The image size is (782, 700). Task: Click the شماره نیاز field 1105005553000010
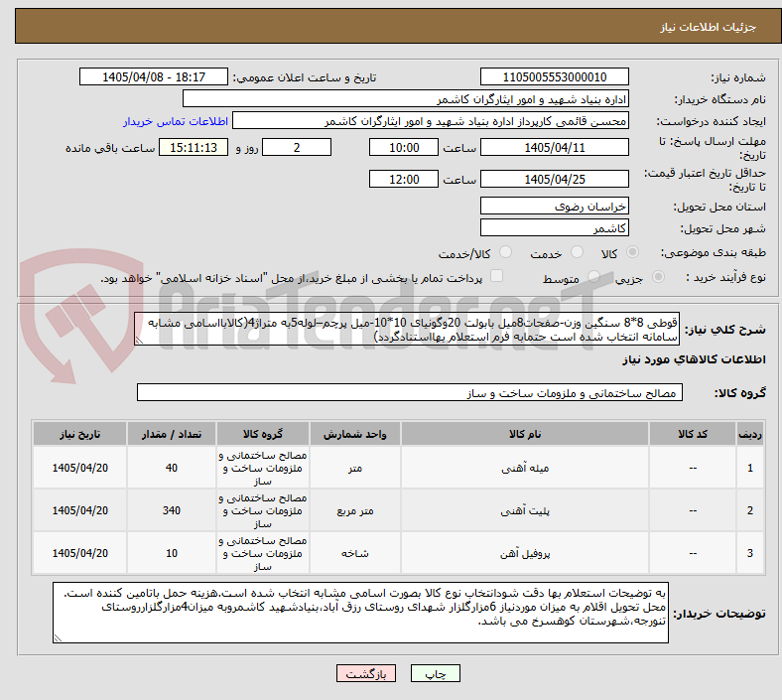[554, 76]
